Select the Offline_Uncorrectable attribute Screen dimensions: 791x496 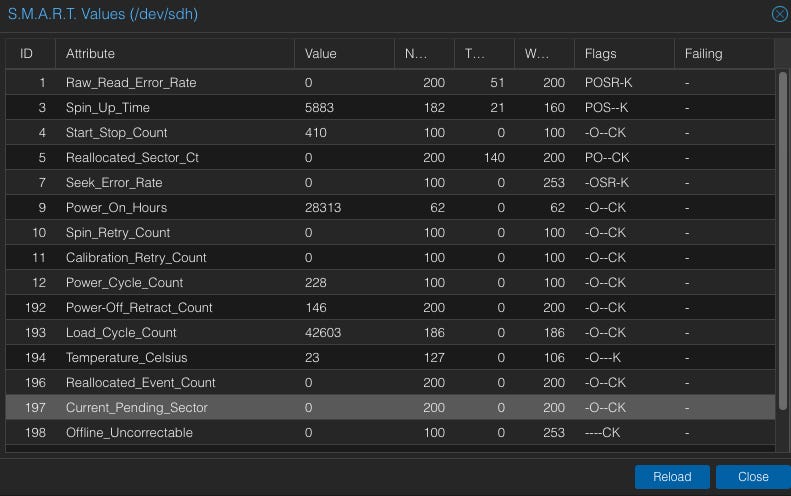129,432
